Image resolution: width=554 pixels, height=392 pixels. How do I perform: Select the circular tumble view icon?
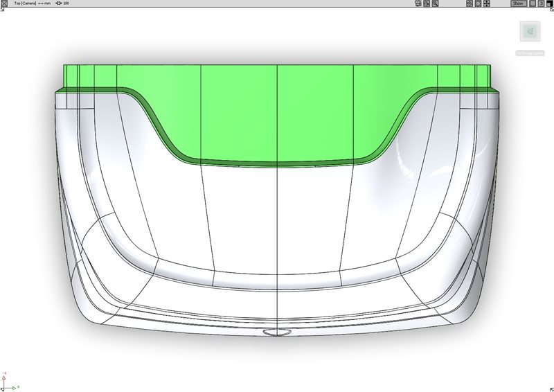(479, 3)
